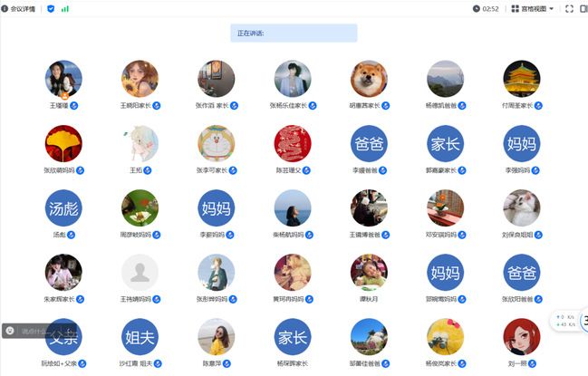This screenshot has height=376, width=588.
Task: Click mic icon beside 汤彪 name
Action: (71, 235)
